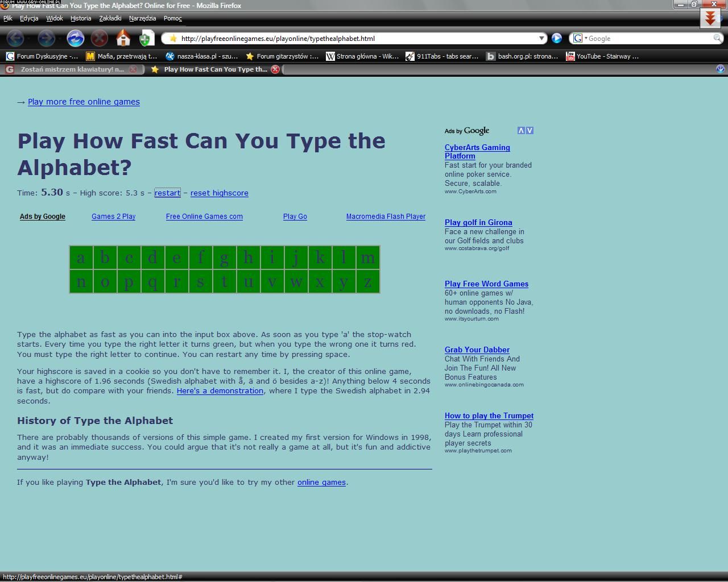Open the Forum Dyskusyjne bookmark

[x=42, y=56]
